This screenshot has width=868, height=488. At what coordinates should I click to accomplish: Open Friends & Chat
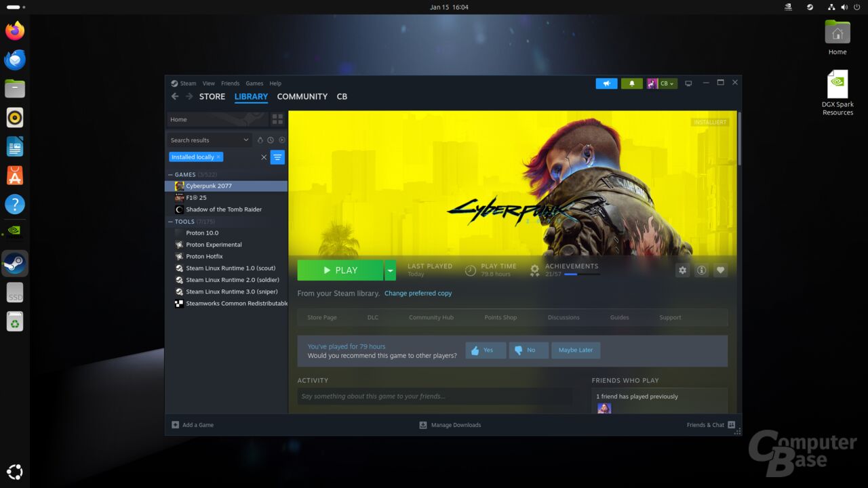711,425
